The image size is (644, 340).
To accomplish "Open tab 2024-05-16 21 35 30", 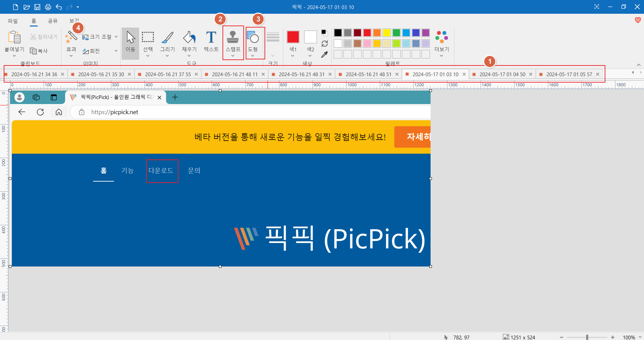I will [101, 74].
